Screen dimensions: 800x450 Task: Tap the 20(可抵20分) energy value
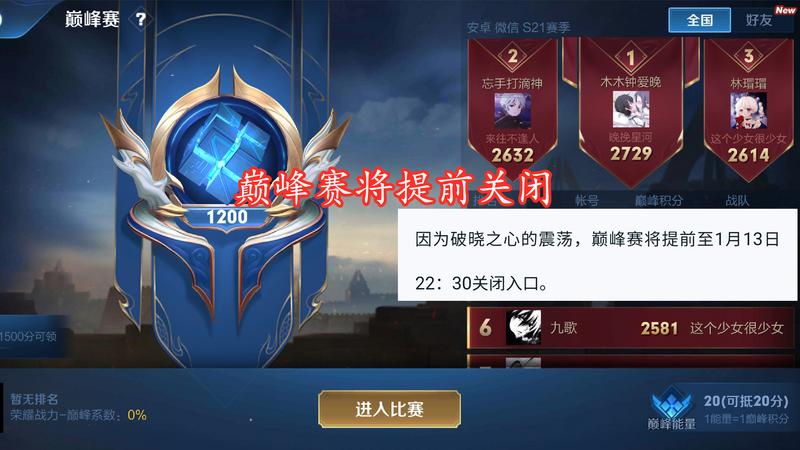pos(746,401)
